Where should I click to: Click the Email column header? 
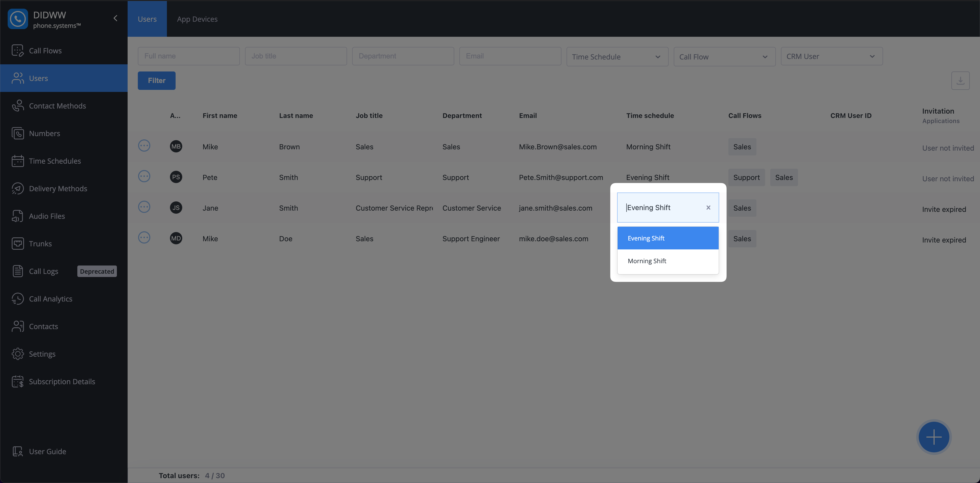[528, 116]
